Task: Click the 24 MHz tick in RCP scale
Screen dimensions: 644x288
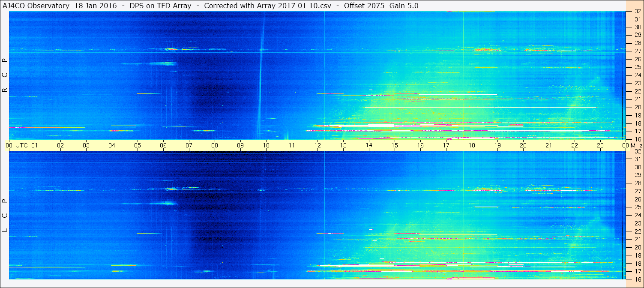Action: [x=637, y=75]
